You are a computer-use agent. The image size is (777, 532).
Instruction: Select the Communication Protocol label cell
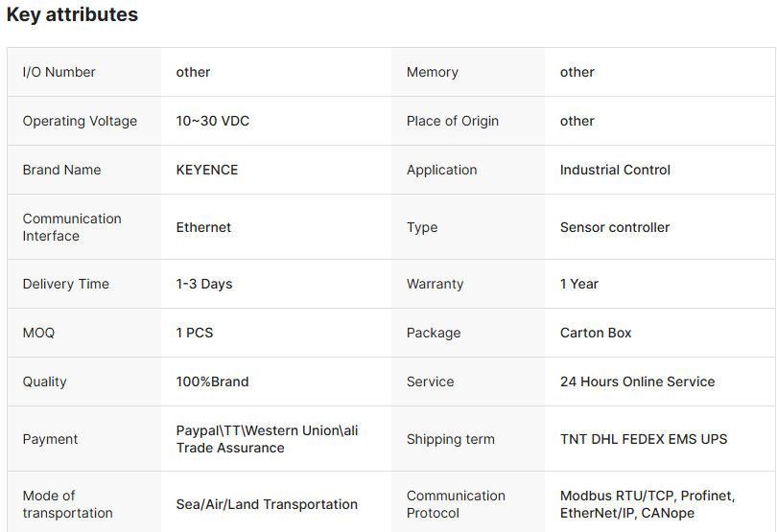point(456,504)
